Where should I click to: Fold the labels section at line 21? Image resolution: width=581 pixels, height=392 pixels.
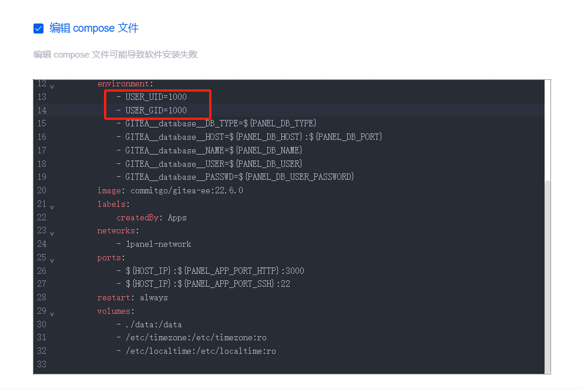pyautogui.click(x=52, y=207)
